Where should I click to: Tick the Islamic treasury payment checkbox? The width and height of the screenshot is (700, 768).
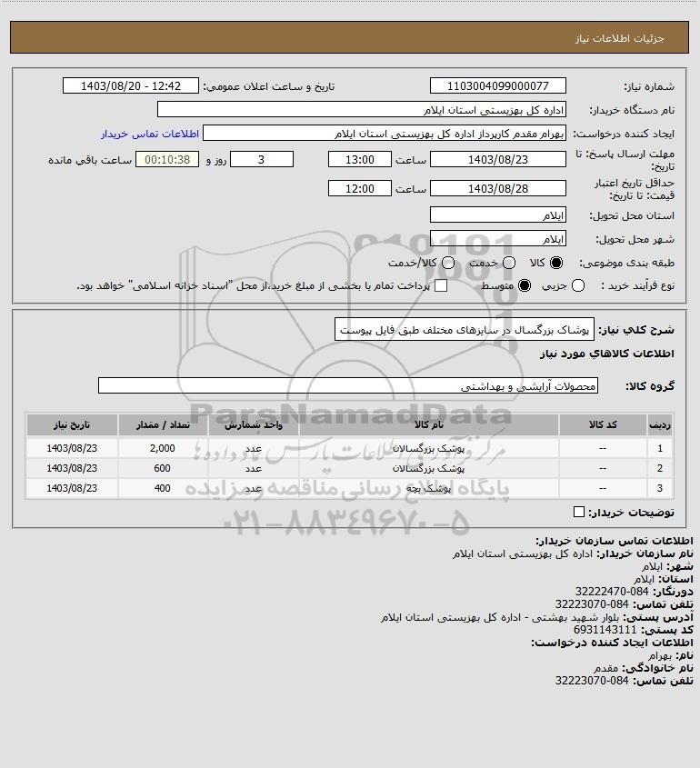pos(441,285)
